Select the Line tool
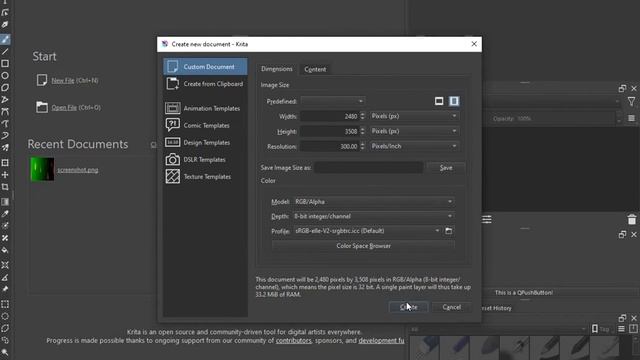 [x=5, y=51]
